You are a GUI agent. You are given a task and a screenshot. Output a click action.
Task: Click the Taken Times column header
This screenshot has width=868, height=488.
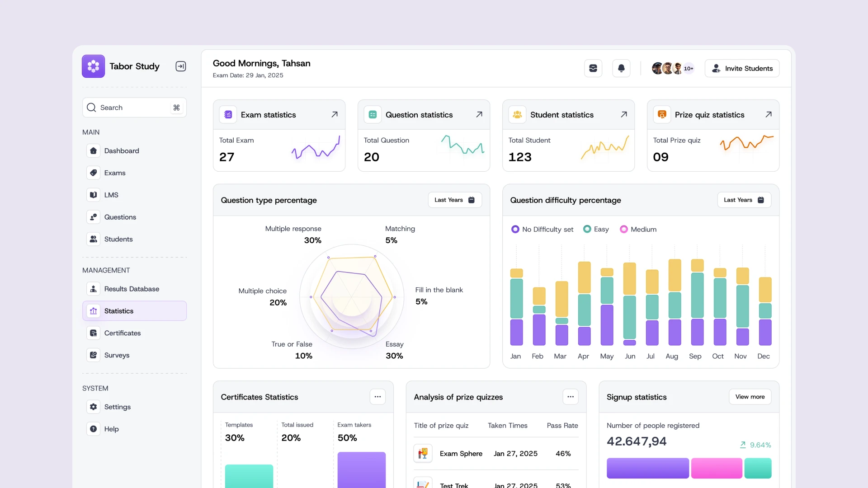coord(508,425)
